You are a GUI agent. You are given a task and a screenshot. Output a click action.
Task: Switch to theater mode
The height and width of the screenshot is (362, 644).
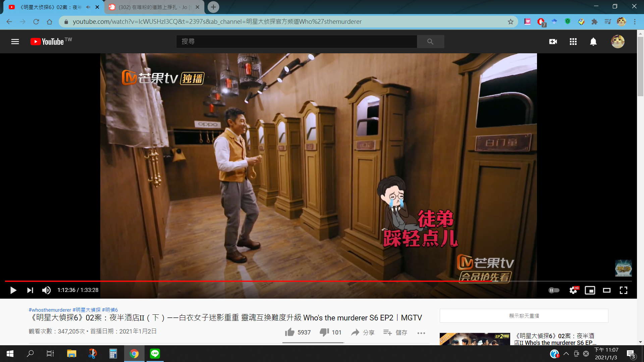coord(607,290)
